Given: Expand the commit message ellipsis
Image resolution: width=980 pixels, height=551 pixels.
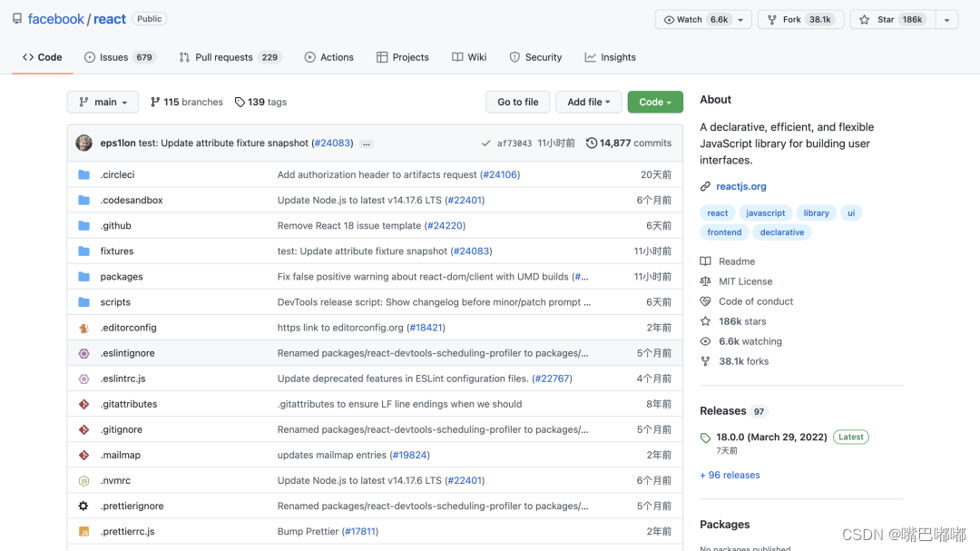Looking at the screenshot, I should pyautogui.click(x=367, y=143).
